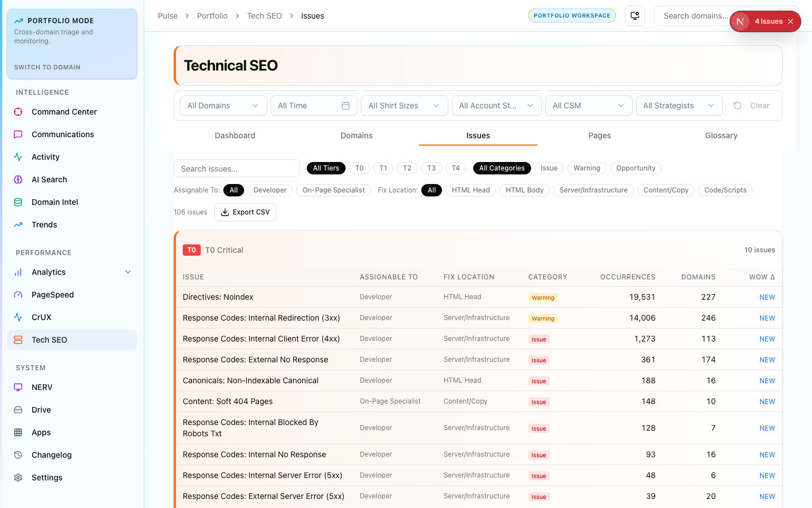The width and height of the screenshot is (812, 508).
Task: Click the Export CSV button
Action: point(245,212)
